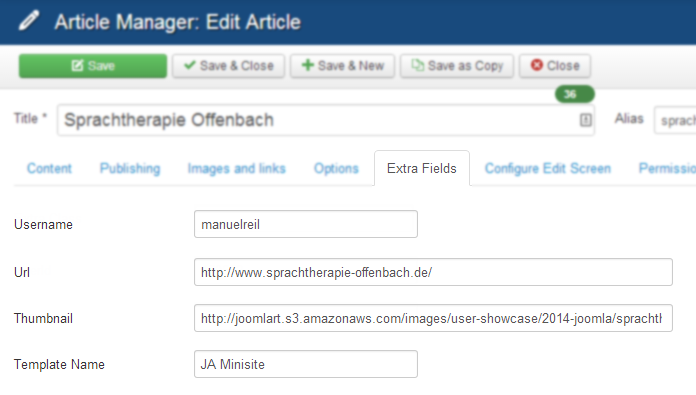Click the Url input field
This screenshot has height=395, width=696.
[433, 272]
